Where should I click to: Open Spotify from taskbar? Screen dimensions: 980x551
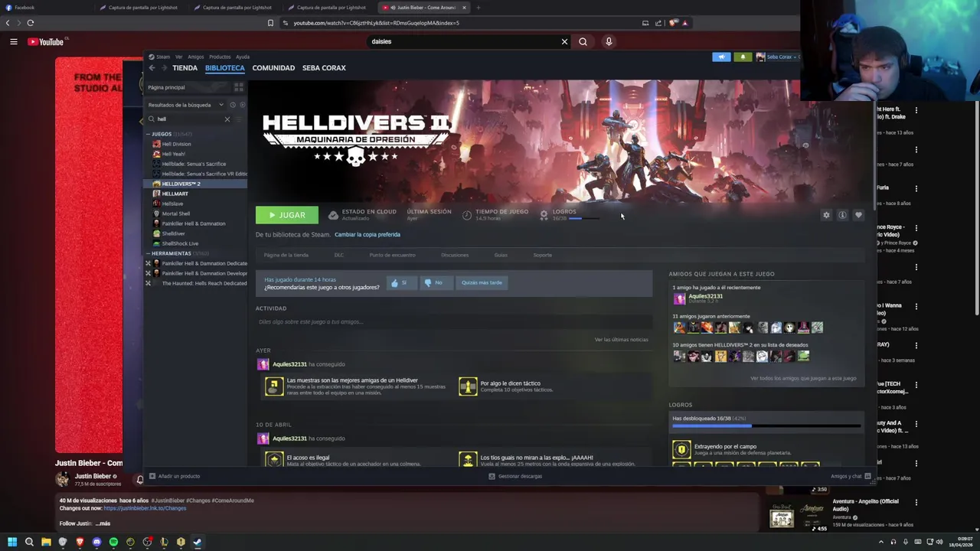[x=113, y=542]
